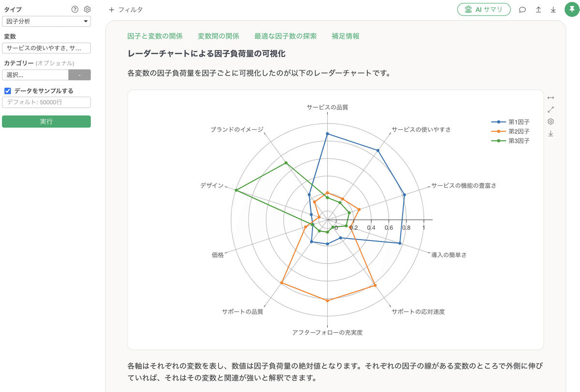Click the green pin button

point(572,9)
